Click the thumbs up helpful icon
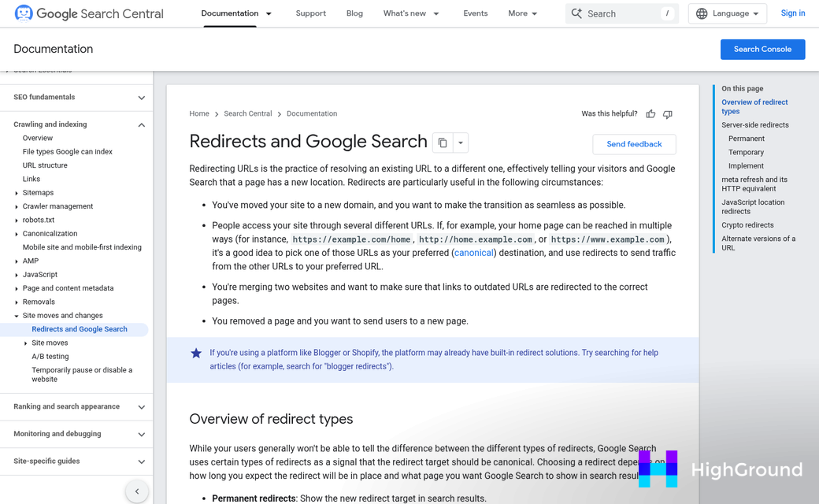Screen dimensions: 819x504 [650, 114]
